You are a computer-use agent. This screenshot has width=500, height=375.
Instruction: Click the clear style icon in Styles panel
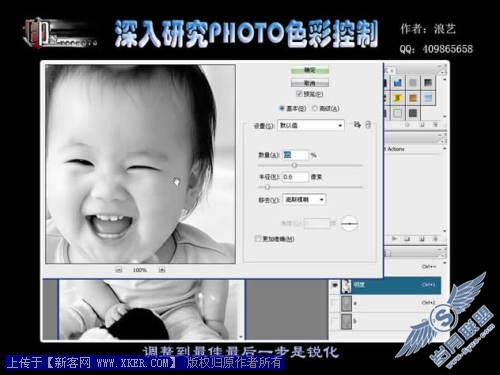click(407, 125)
